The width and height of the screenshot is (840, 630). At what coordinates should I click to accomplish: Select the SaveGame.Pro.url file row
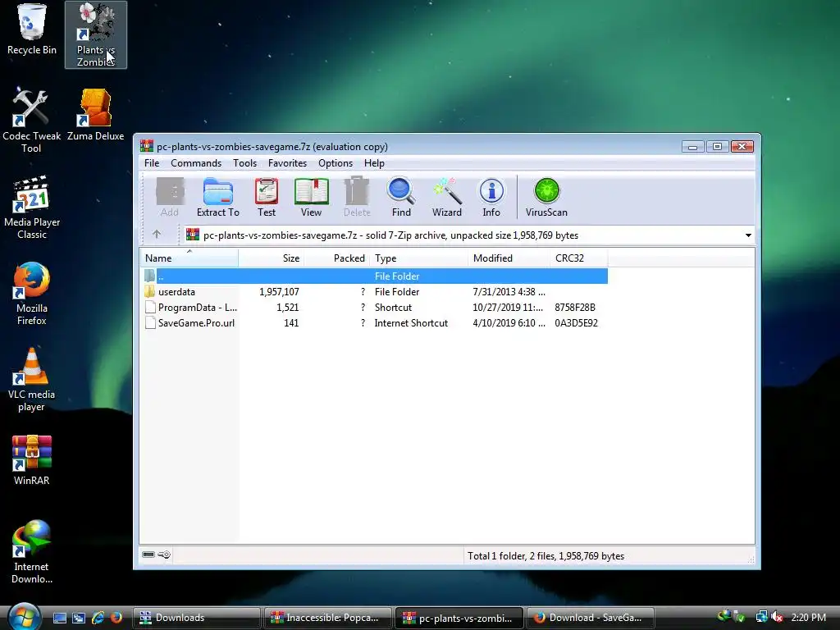[x=375, y=323]
